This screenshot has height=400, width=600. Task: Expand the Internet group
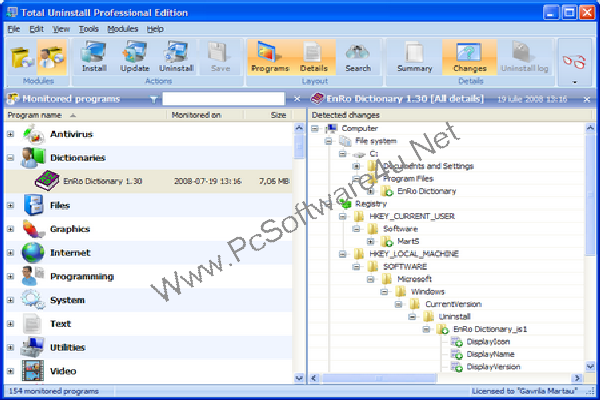[x=10, y=253]
